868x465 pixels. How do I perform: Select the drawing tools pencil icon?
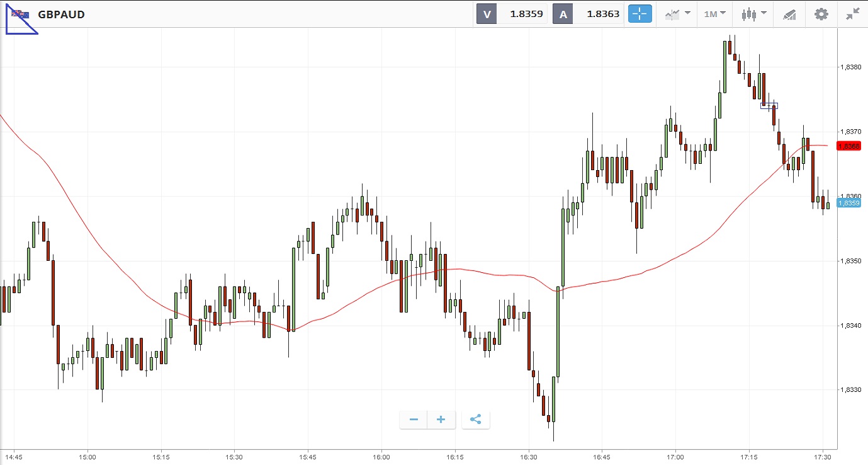(x=789, y=14)
